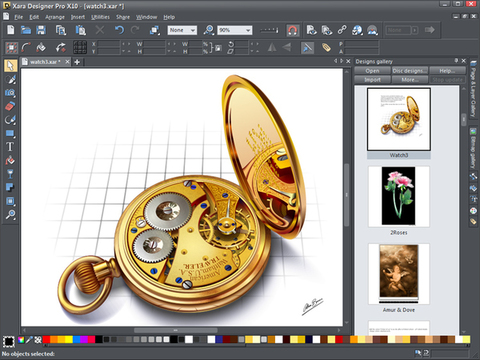Select the Zoom magnifier tool
Screen dimensions: 480x360
point(10,215)
